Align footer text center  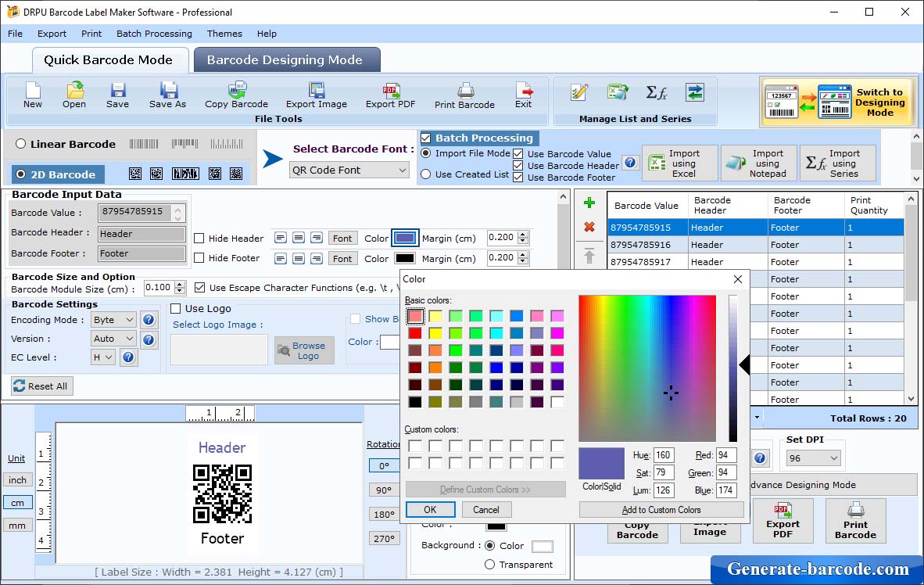(x=299, y=258)
